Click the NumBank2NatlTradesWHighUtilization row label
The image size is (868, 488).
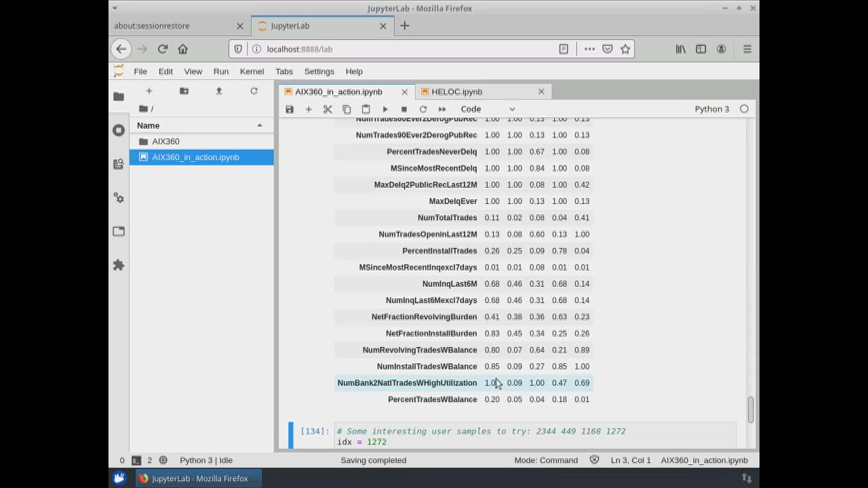pyautogui.click(x=407, y=383)
